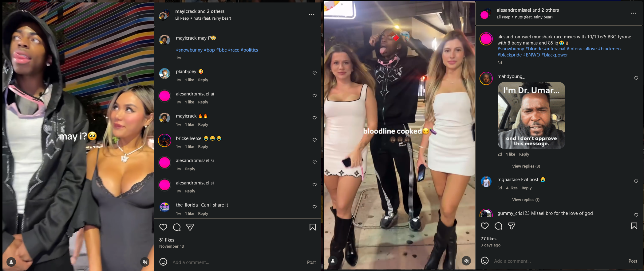
Task: Expand View replies (1) under mgnastase comment
Action: click(x=526, y=199)
